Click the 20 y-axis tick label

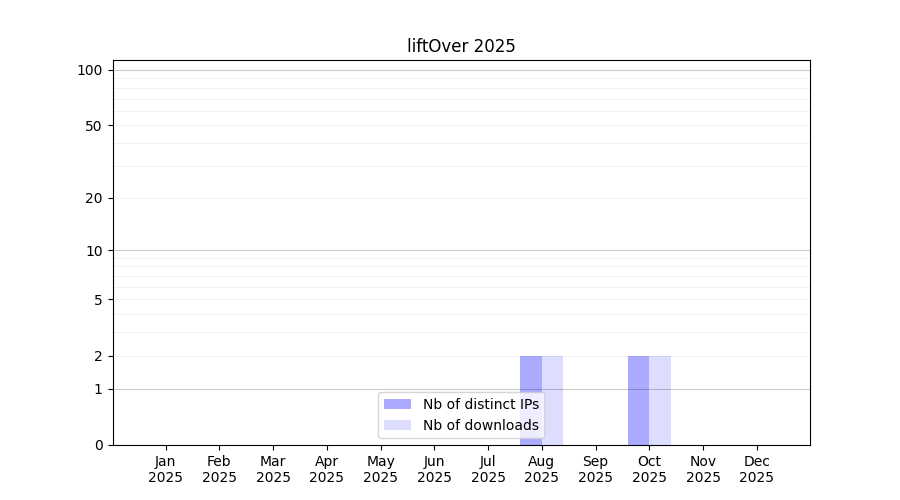(x=94, y=199)
